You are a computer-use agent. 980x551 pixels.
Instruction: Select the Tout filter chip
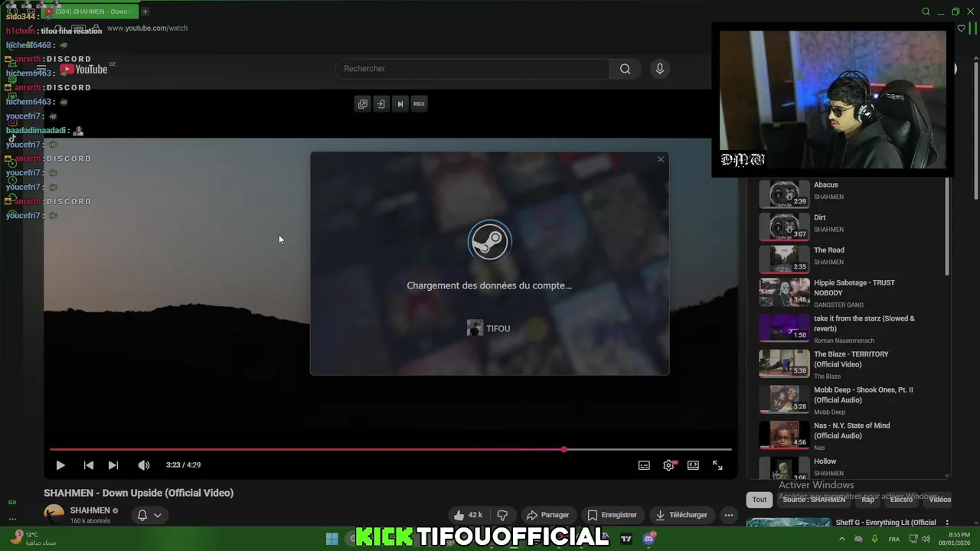[x=759, y=500]
